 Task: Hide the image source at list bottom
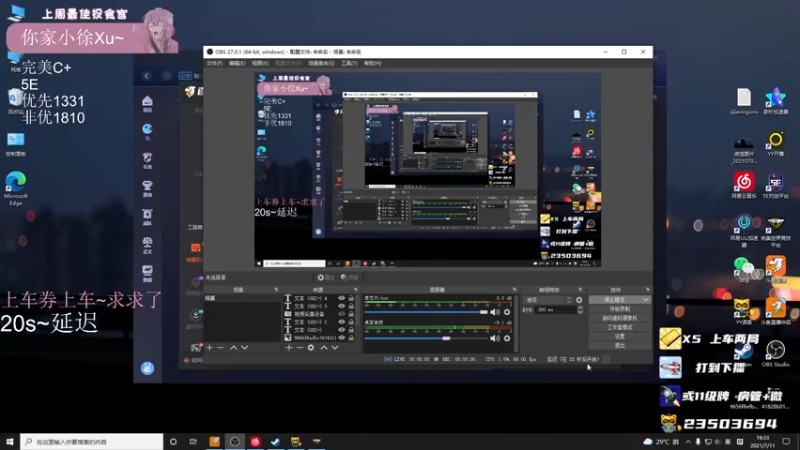342,338
